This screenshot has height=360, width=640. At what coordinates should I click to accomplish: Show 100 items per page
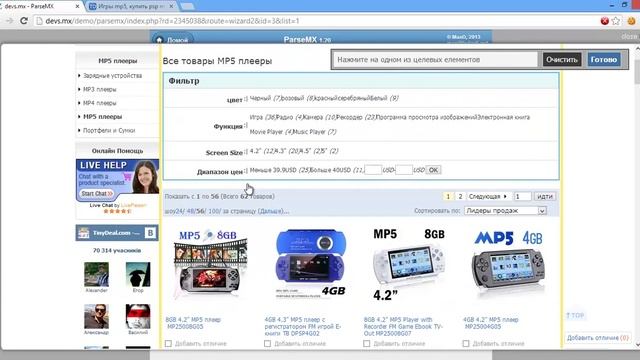tap(213, 211)
